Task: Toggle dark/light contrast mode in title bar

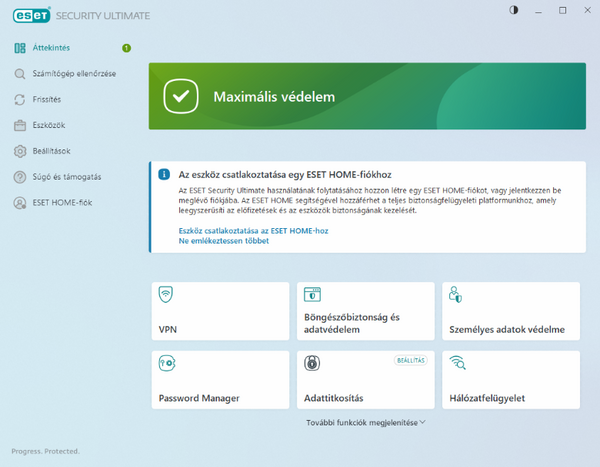Action: [514, 10]
